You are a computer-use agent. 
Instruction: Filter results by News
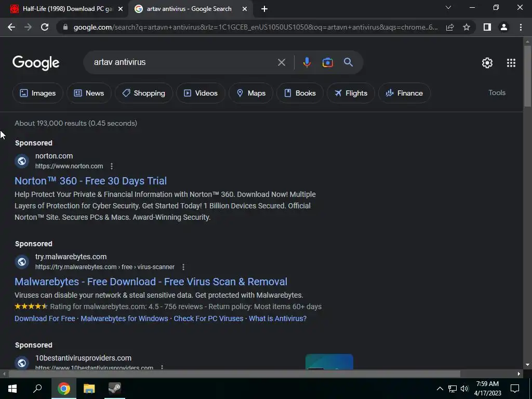(x=89, y=93)
